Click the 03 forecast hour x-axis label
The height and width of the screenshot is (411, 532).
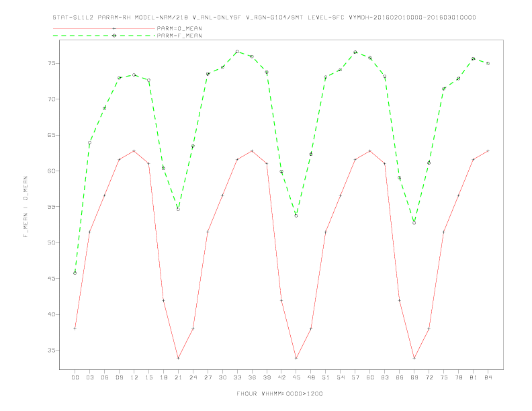89,377
